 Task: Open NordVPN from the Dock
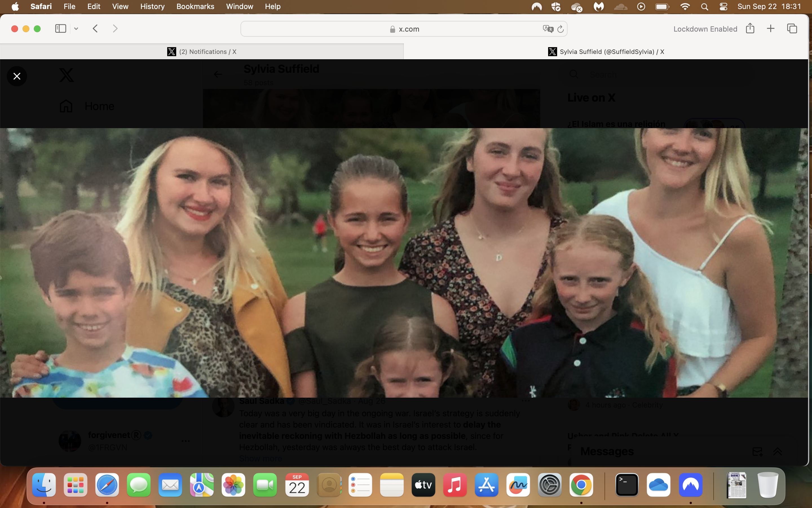click(690, 485)
